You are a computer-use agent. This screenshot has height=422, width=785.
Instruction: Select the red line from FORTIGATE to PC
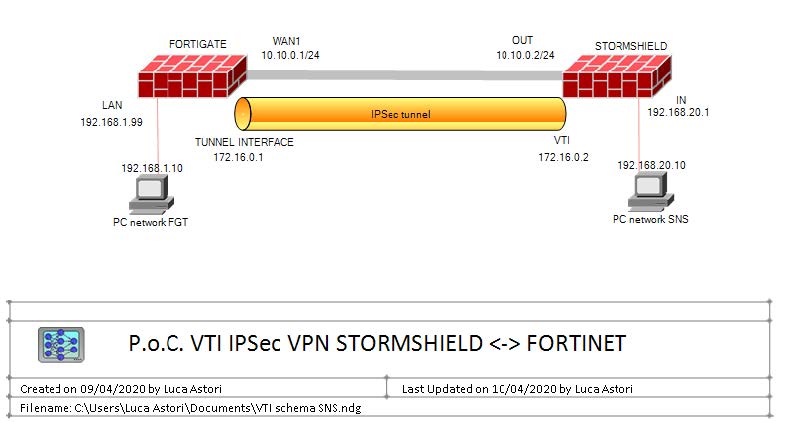158,130
